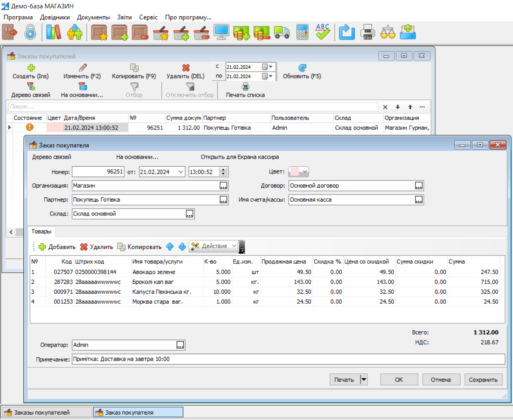Click ellipsis button for Организация field
The width and height of the screenshot is (513, 420).
224,185
